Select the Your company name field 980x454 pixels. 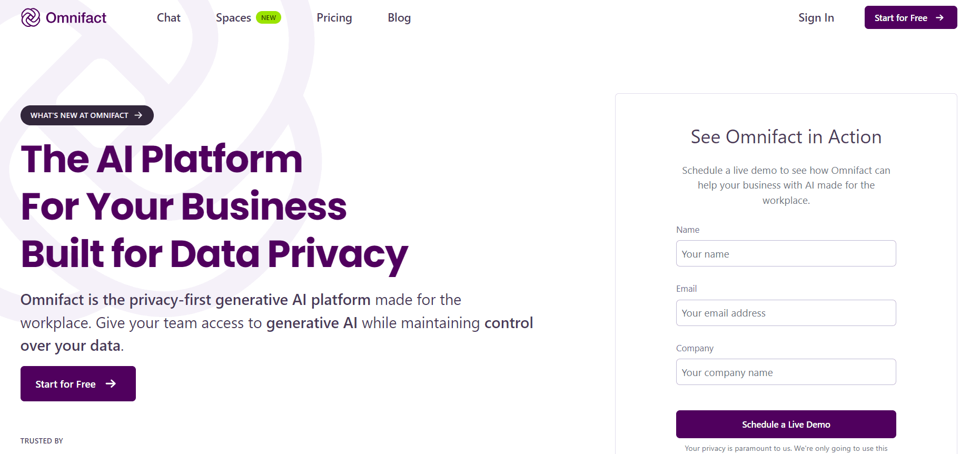(786, 372)
